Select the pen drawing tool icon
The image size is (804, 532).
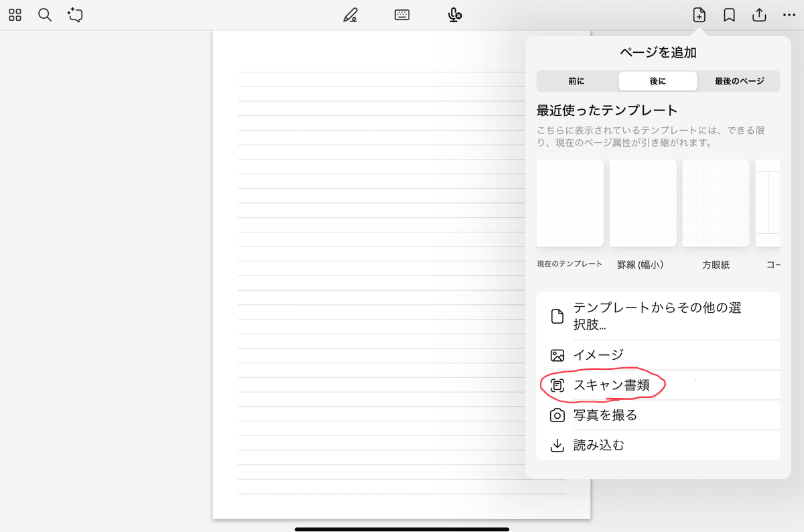pyautogui.click(x=350, y=15)
